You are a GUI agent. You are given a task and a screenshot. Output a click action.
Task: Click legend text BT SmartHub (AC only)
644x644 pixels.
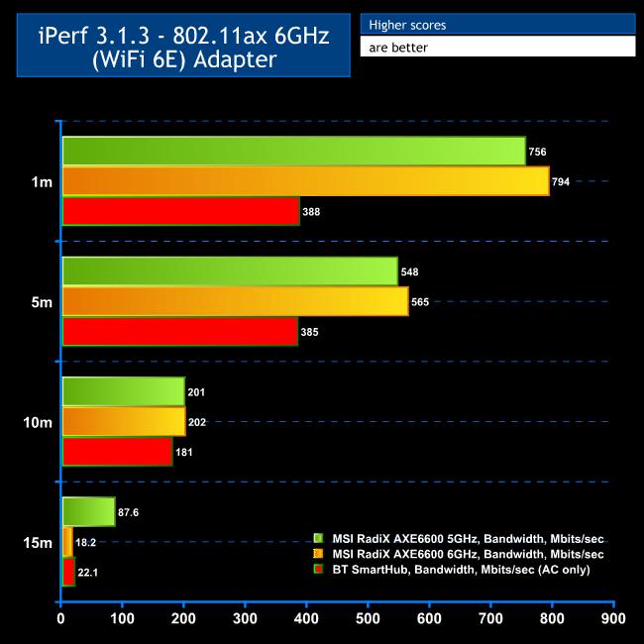(462, 570)
